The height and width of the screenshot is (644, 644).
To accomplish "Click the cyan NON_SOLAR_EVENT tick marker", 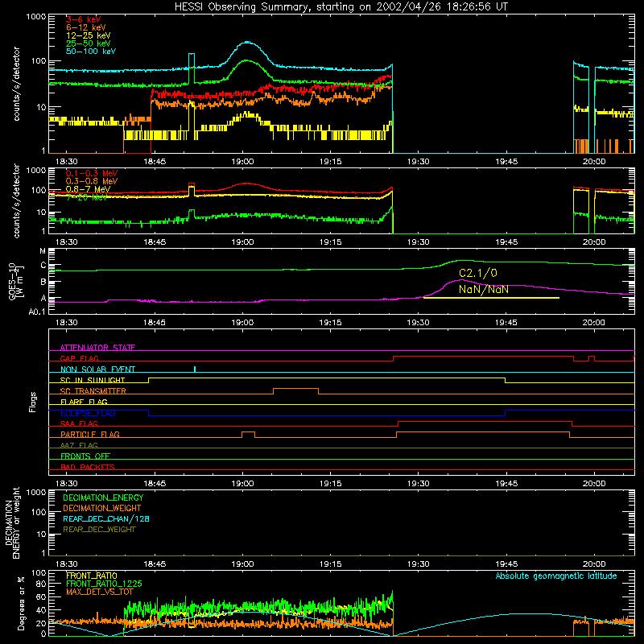I will click(195, 369).
